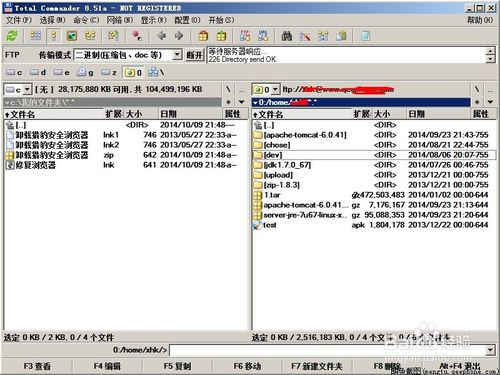This screenshot has height=375, width=500.
Task: Open right panel drive 0 dropdown
Action: pyautogui.click(x=275, y=89)
